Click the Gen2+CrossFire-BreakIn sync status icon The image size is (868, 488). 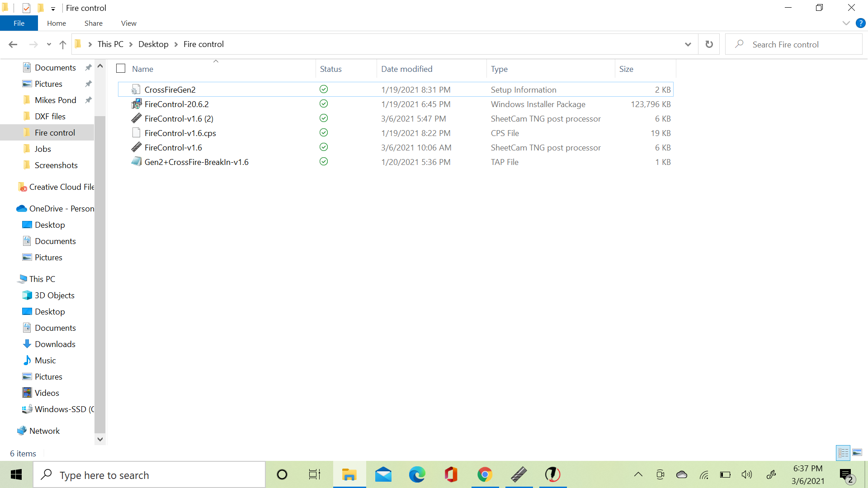coord(324,162)
